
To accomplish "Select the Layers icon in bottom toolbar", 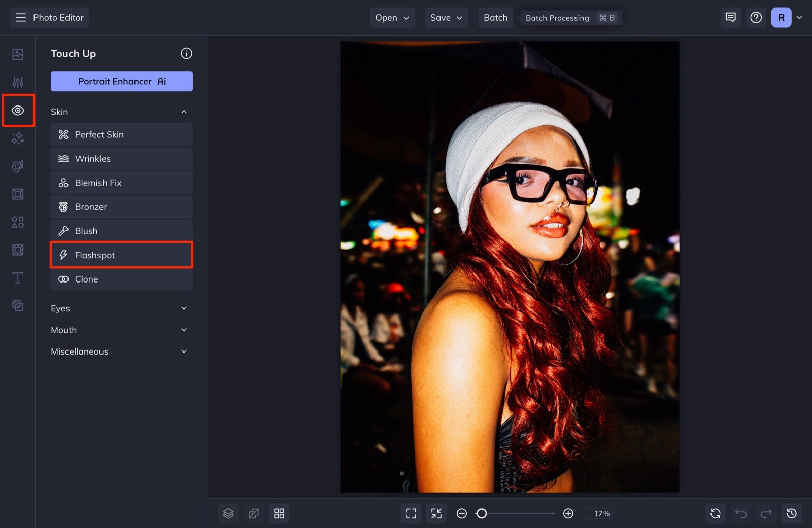I will point(228,513).
